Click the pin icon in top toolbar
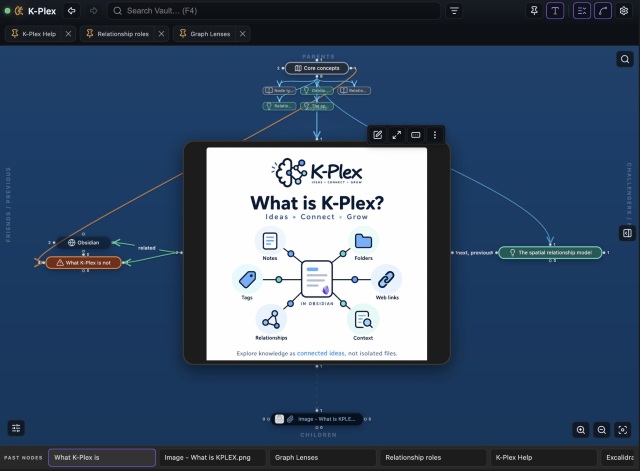Screen dimensions: 640x471 (x=534, y=11)
